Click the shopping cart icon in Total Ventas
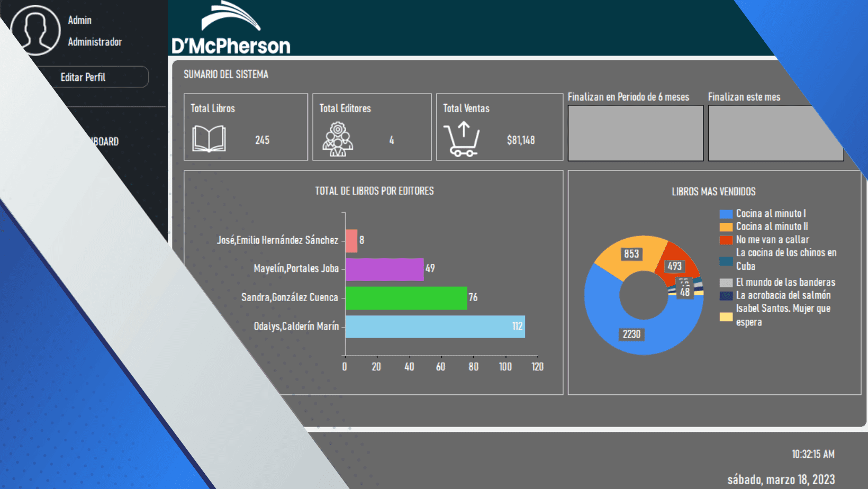This screenshot has width=868, height=489. (x=462, y=139)
